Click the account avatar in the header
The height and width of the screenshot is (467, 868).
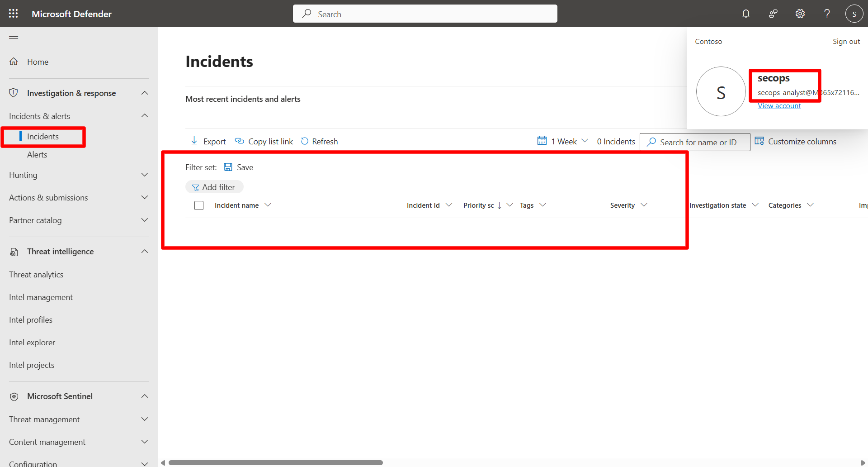[854, 14]
